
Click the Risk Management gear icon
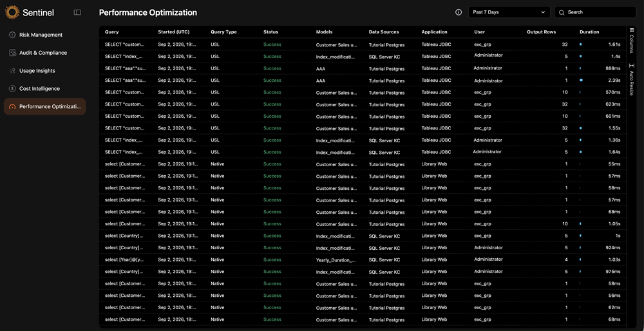click(x=12, y=35)
